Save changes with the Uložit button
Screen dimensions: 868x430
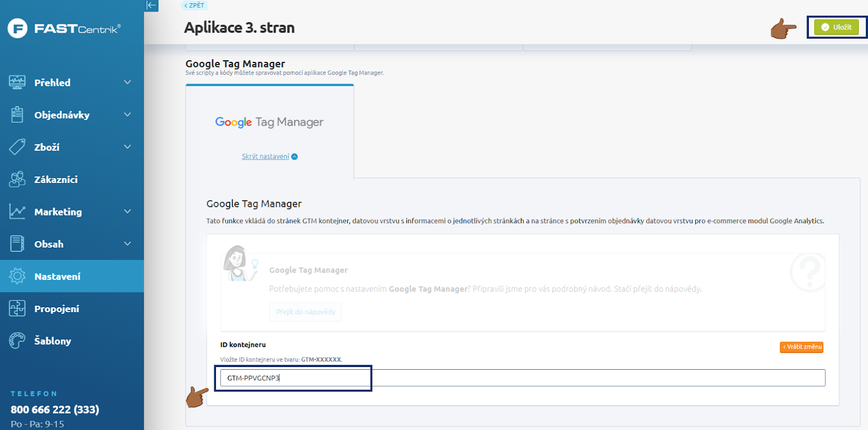tap(836, 27)
